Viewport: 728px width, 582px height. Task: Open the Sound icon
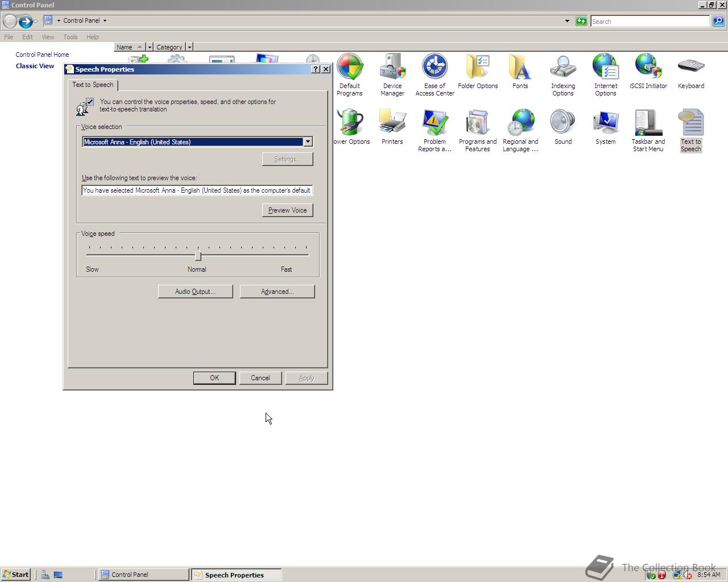(x=563, y=127)
